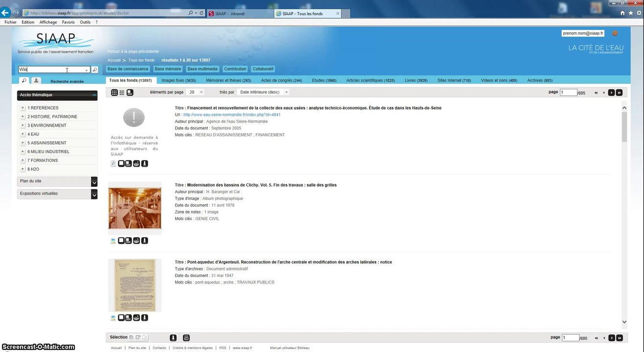The width and height of the screenshot is (644, 352).
Task: Switch to the grid (mosaic) view icon
Action: click(x=114, y=92)
